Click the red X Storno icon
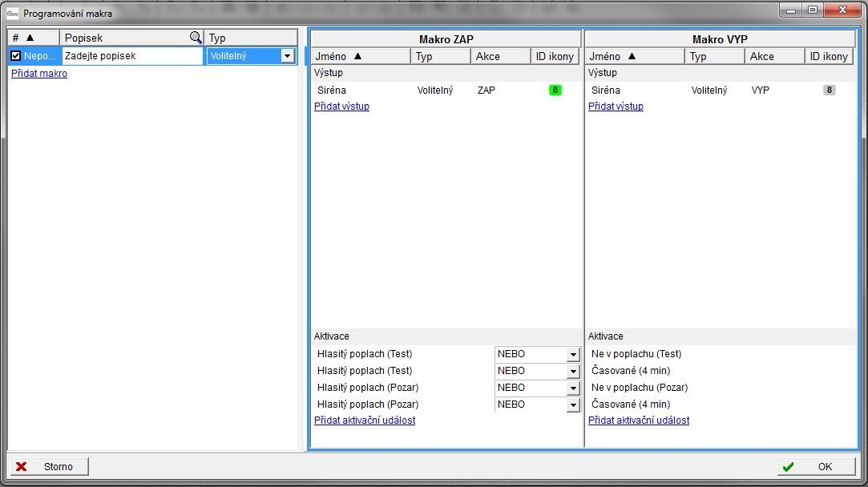This screenshot has width=868, height=487. 22,466
